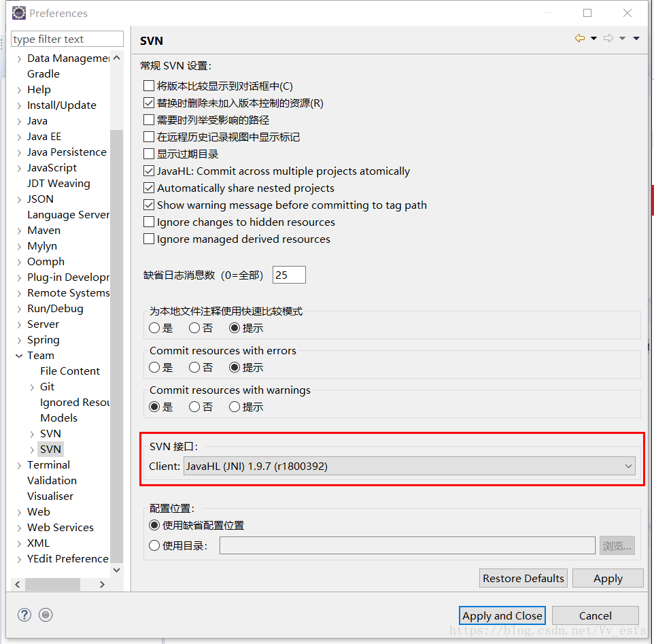
Task: Open the back history dropdown arrow
Action: [x=593, y=38]
